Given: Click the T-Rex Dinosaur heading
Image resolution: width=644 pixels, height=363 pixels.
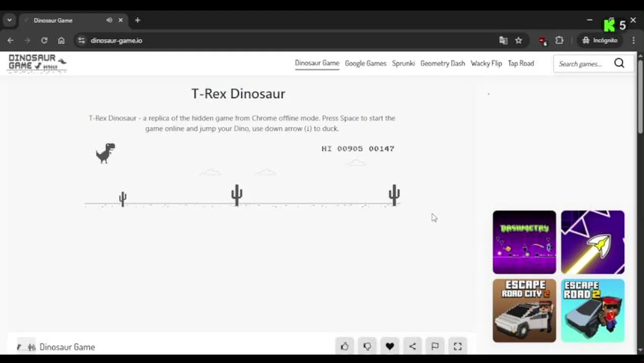Looking at the screenshot, I should 238,94.
